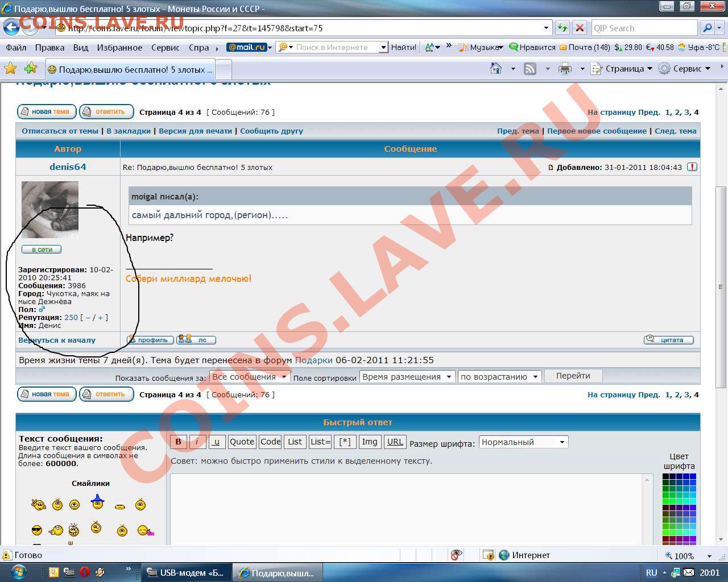728x582 pixels.
Task: Click the Версия для печати link
Action: pos(196,131)
